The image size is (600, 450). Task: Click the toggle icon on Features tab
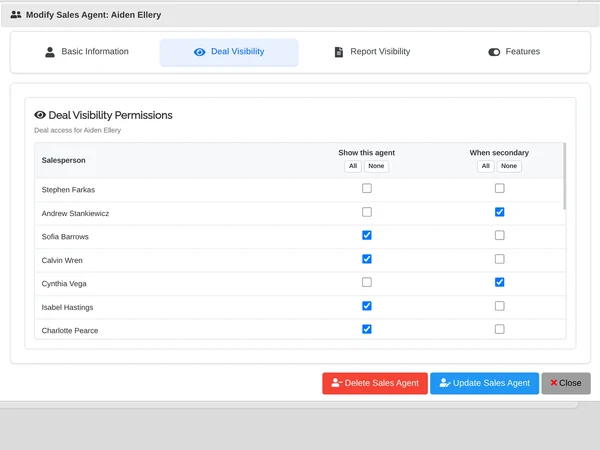click(494, 52)
